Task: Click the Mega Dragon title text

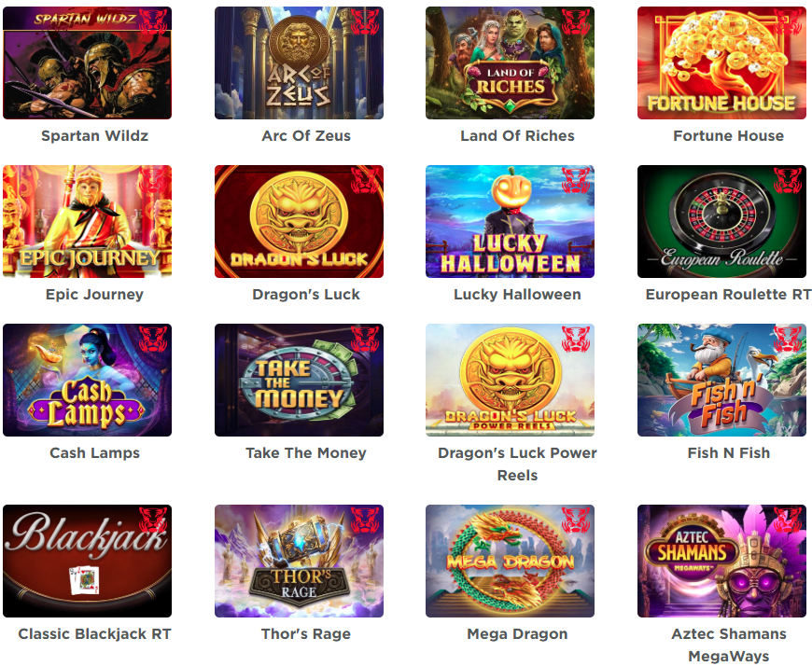Action: (x=517, y=634)
